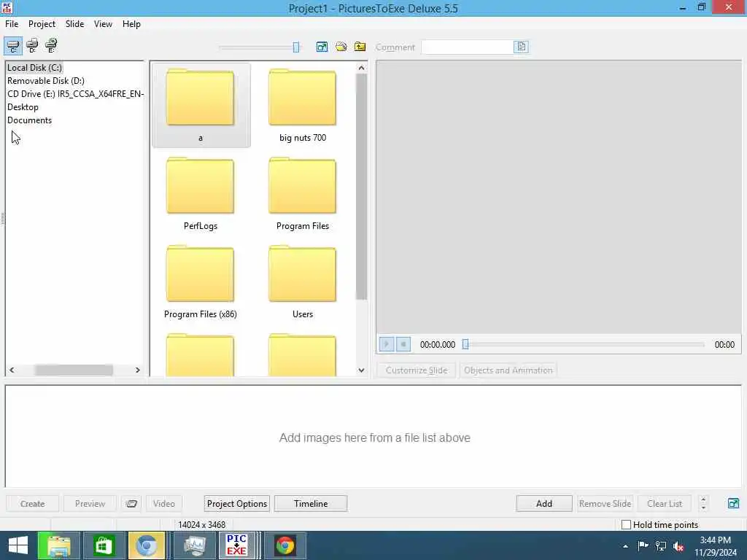Click the Clear List button
Viewport: 747px width, 560px height.
click(x=665, y=503)
